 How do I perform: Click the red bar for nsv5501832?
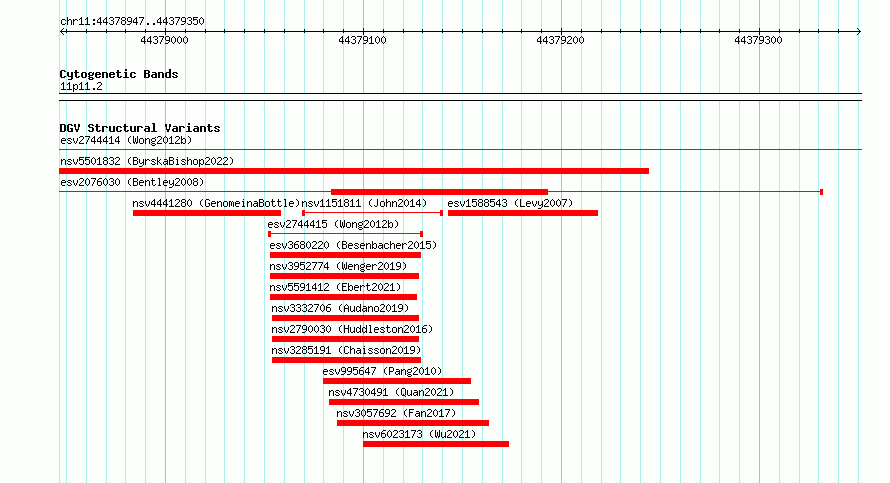click(354, 171)
